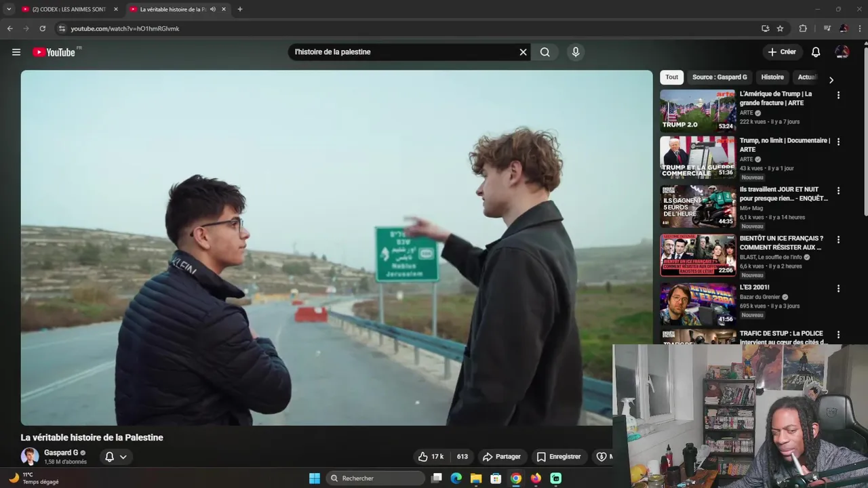Open Microsoft Store from taskbar
868x488 pixels.
point(496,479)
